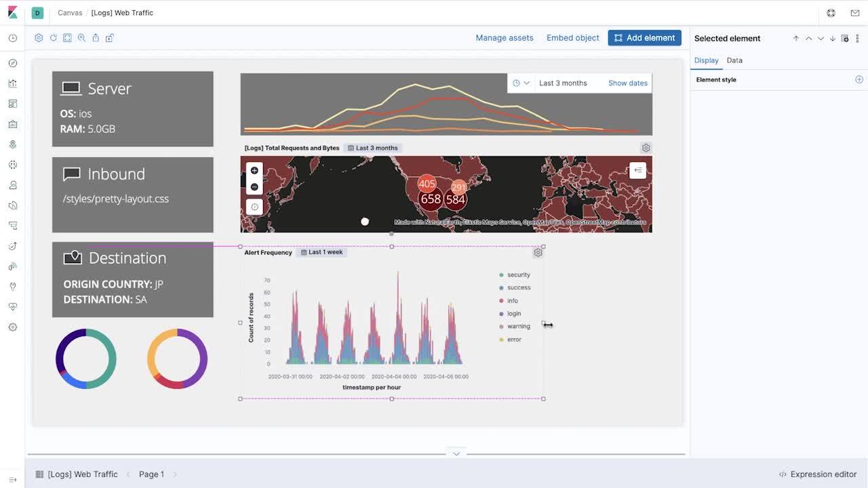Click the Last 3 months map badge
This screenshot has height=488, width=868.
pos(372,148)
